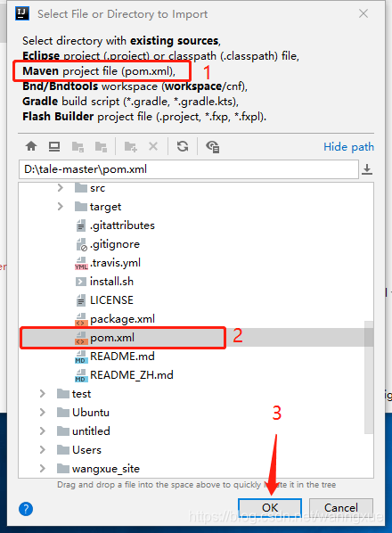This screenshot has width=392, height=533.
Task: Close the import dialog
Action: coord(363,13)
